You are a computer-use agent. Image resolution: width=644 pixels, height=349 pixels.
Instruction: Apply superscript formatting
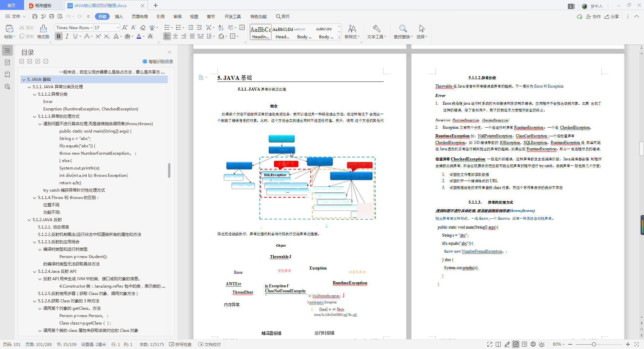click(x=98, y=36)
